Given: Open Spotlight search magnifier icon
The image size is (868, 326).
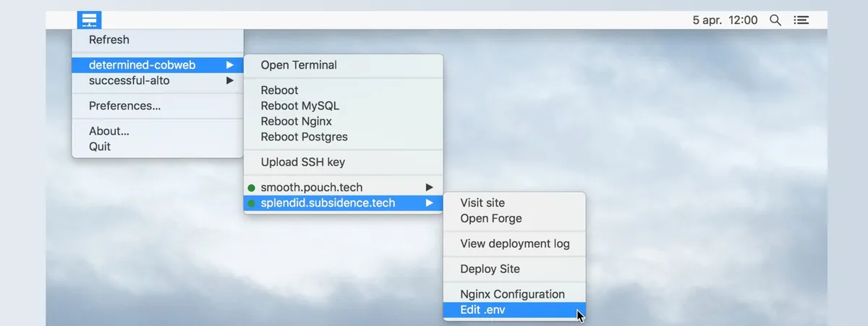Looking at the screenshot, I should [775, 20].
